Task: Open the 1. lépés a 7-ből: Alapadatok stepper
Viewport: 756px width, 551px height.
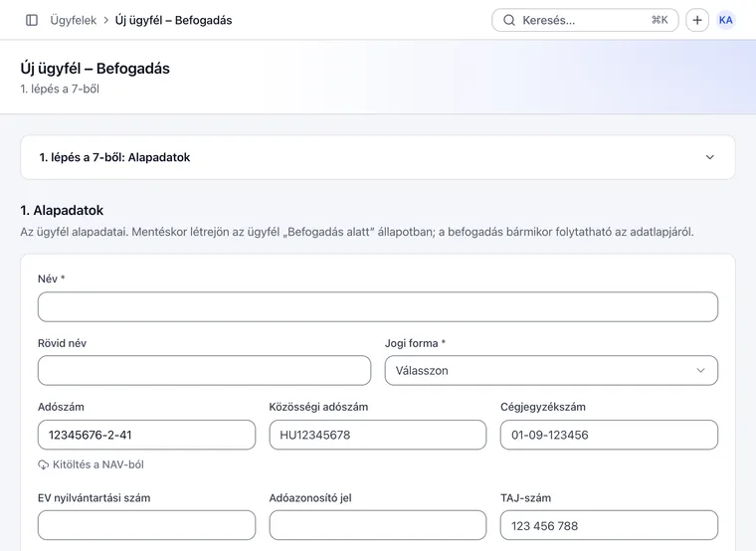Action: tap(378, 157)
